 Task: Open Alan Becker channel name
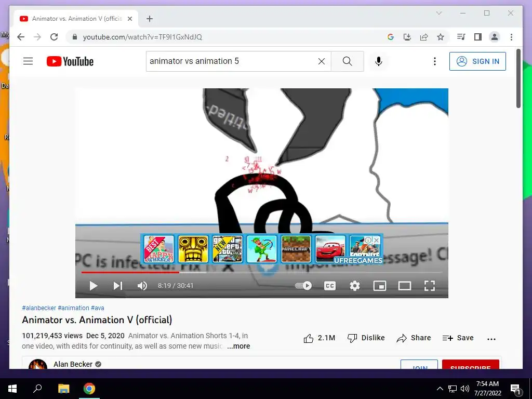tap(73, 364)
